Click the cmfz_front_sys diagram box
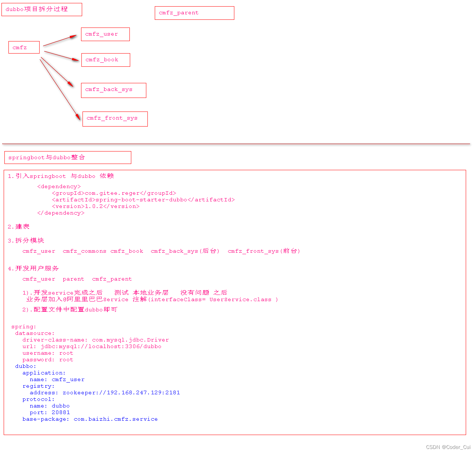The width and height of the screenshot is (476, 453). 115,119
